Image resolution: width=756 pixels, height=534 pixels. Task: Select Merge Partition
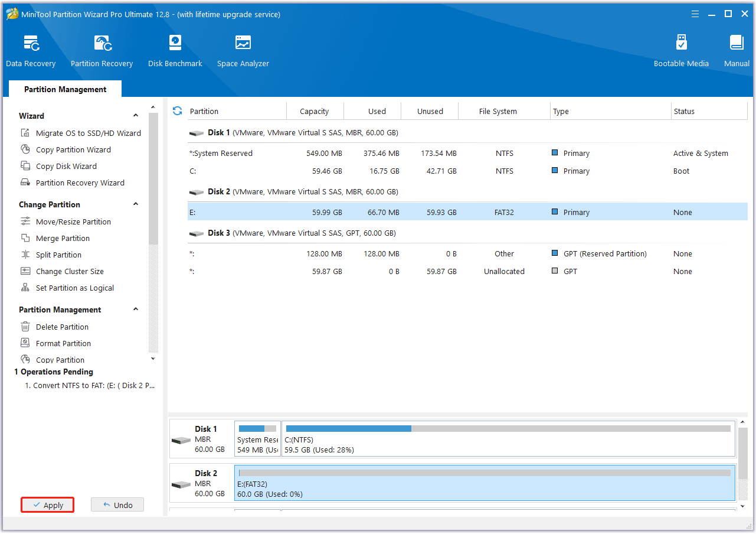click(55, 238)
